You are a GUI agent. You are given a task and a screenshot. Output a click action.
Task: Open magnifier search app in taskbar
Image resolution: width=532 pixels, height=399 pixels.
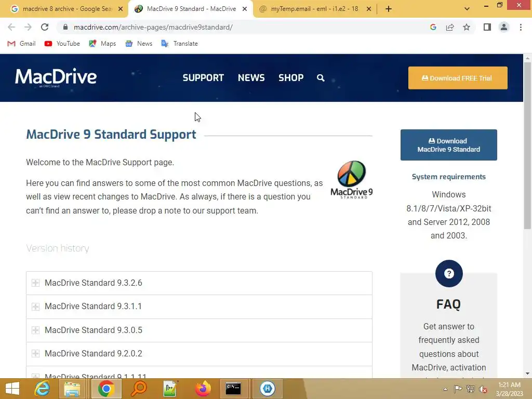139,389
